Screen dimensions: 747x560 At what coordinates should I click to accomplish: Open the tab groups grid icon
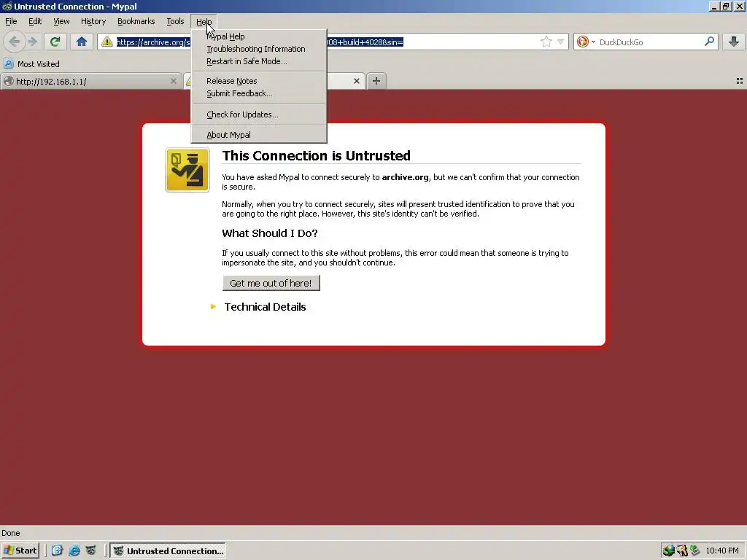(x=740, y=81)
